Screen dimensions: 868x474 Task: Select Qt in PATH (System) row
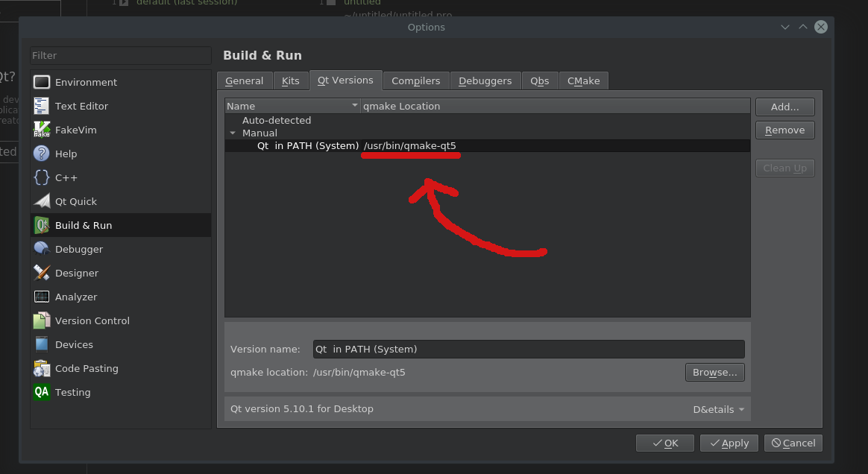(x=487, y=146)
